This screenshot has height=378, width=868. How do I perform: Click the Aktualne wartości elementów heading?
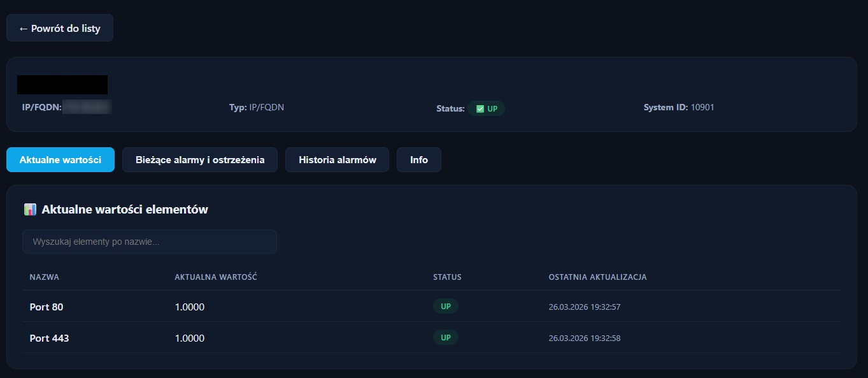click(125, 209)
